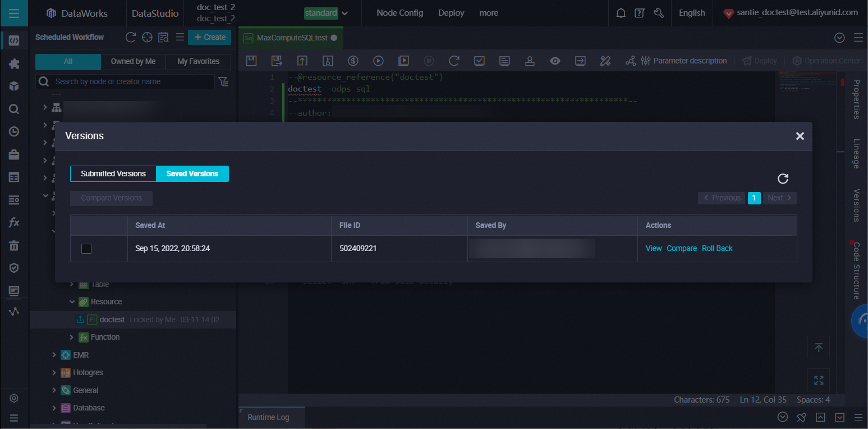Click the stop run icon in toolbar
Viewport: 868px width, 429px height.
(x=429, y=61)
